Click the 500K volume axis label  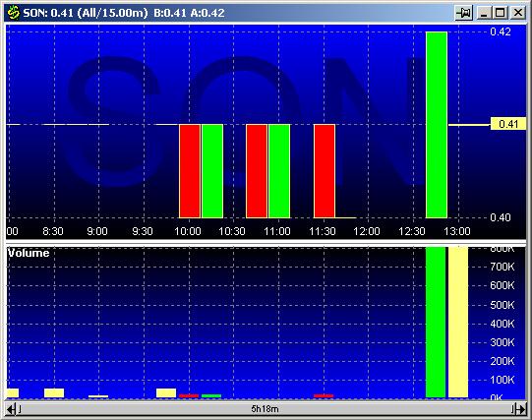502,305
